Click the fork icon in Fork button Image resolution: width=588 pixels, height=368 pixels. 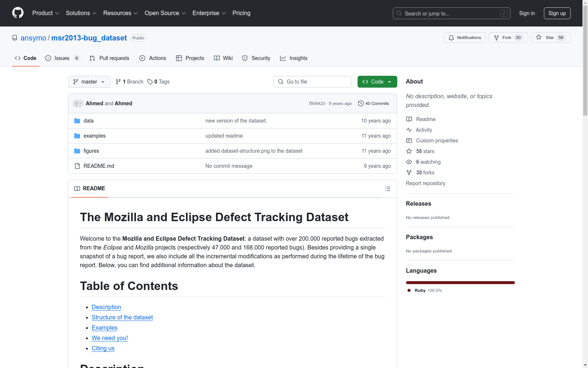(x=496, y=38)
